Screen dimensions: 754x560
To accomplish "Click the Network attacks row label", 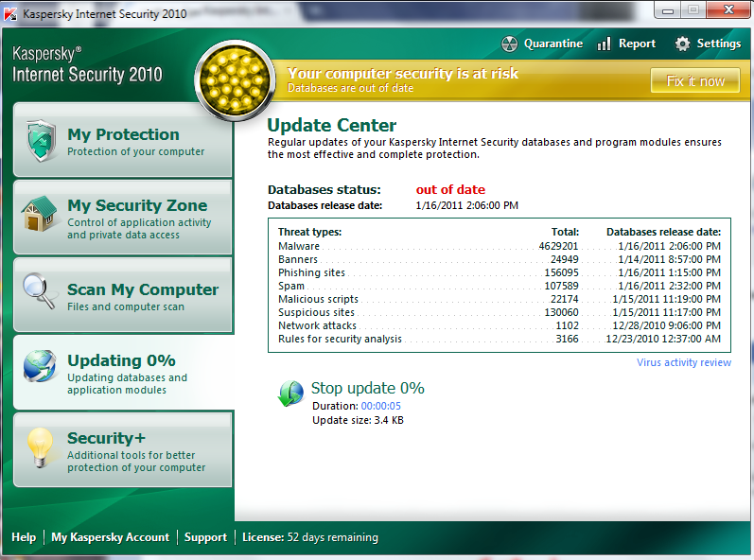I will [x=317, y=326].
